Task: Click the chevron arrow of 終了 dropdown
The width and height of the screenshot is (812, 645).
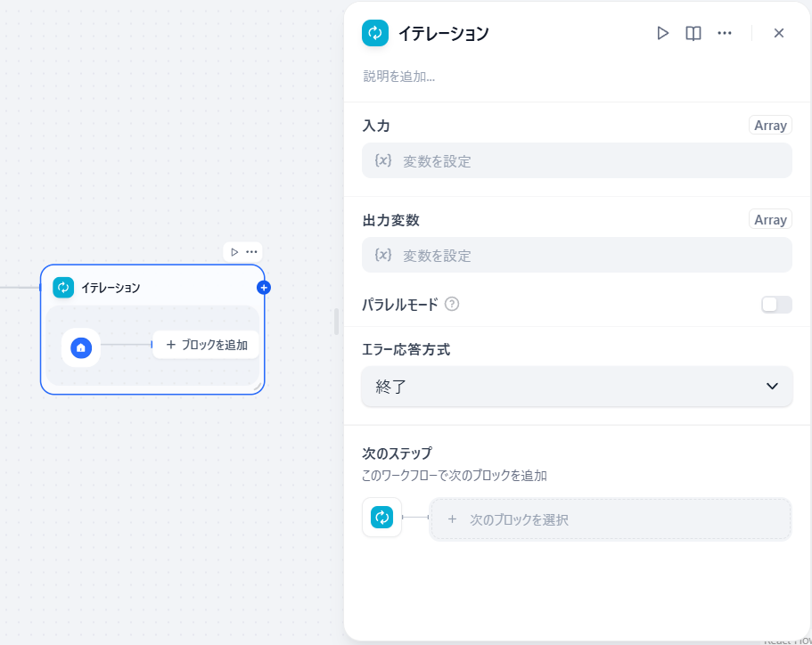Action: pyautogui.click(x=772, y=386)
